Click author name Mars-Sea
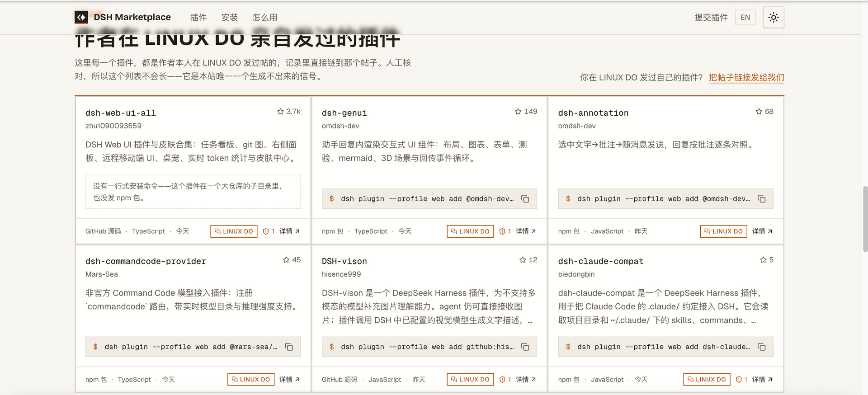Image resolution: width=868 pixels, height=395 pixels. (102, 274)
